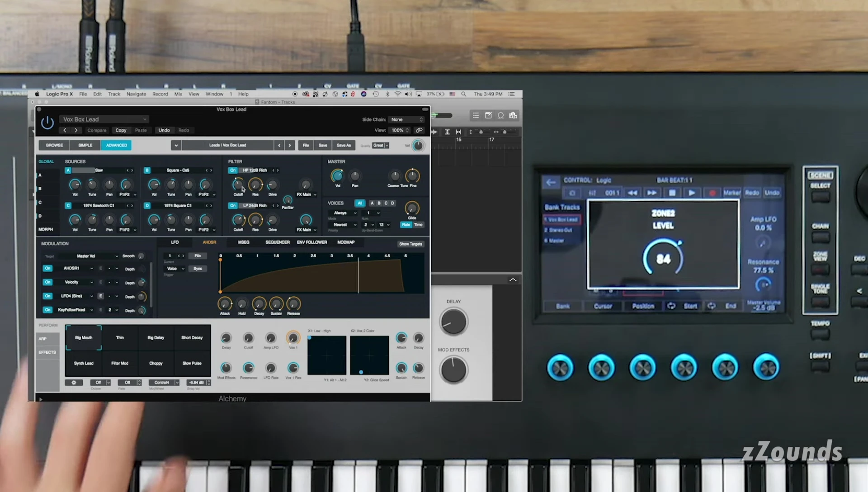Open the Newest priority dropdown
Screen dimensions: 868x492
[344, 225]
